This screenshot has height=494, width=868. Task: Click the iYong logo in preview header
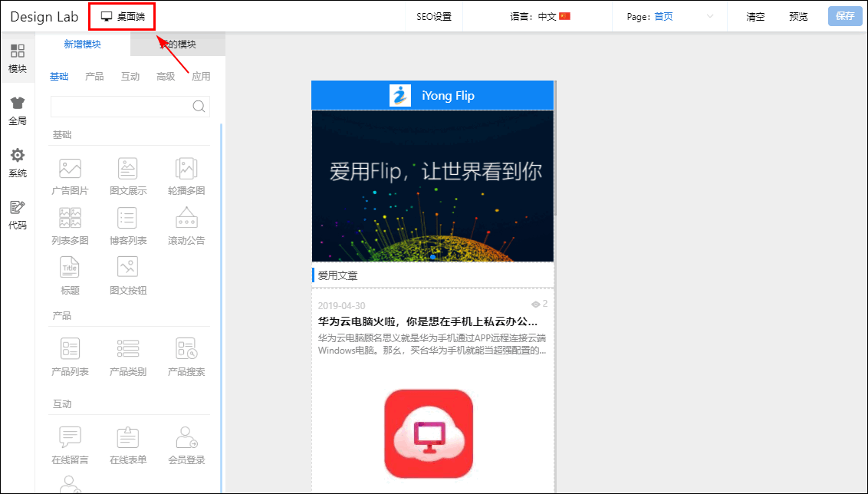[400, 95]
